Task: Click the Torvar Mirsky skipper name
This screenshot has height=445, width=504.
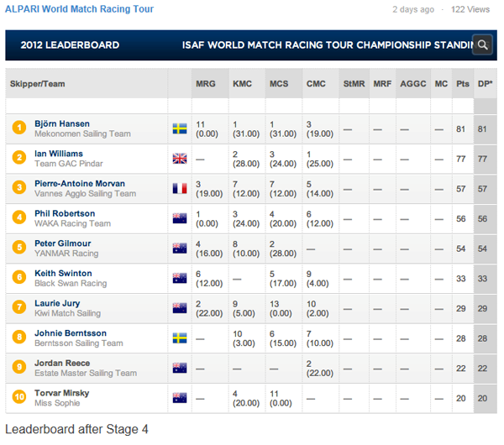Action: pos(61,393)
